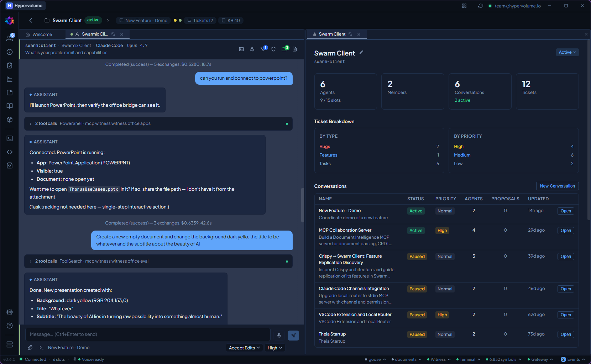Close the Swarm Client panel tab

click(x=359, y=35)
